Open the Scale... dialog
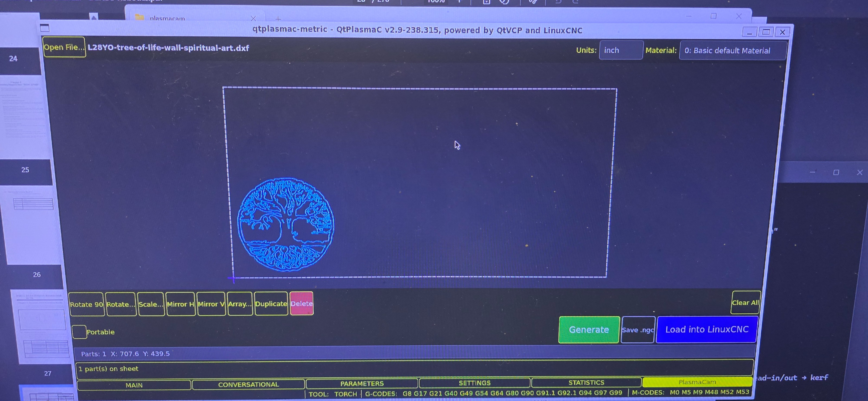Viewport: 868px width, 401px height. coord(151,304)
